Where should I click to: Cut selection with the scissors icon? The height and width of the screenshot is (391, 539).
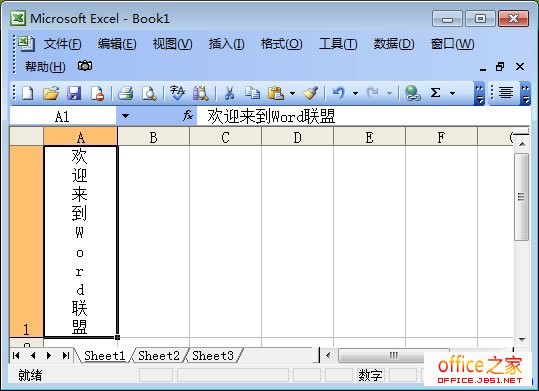[x=229, y=93]
